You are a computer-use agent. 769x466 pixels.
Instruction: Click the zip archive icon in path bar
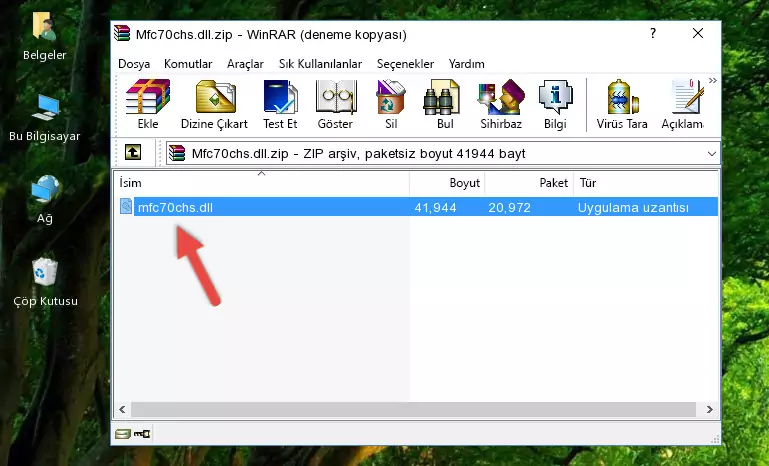coord(177,154)
